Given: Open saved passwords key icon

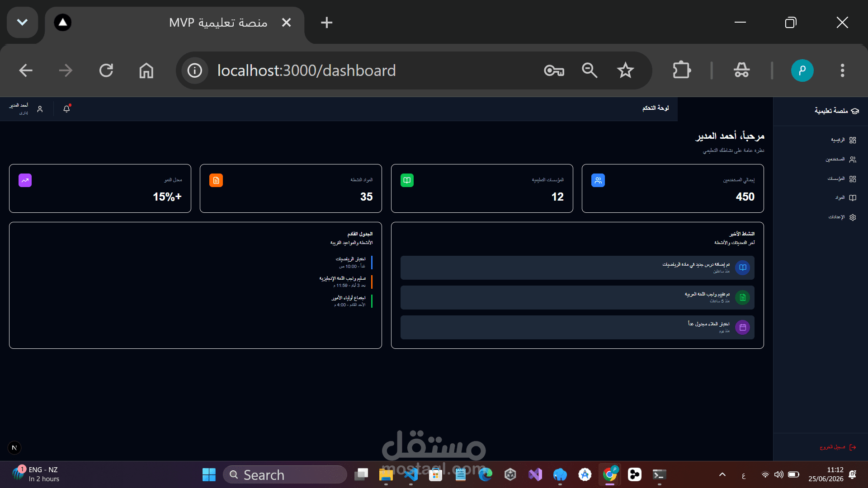Looking at the screenshot, I should pos(554,70).
